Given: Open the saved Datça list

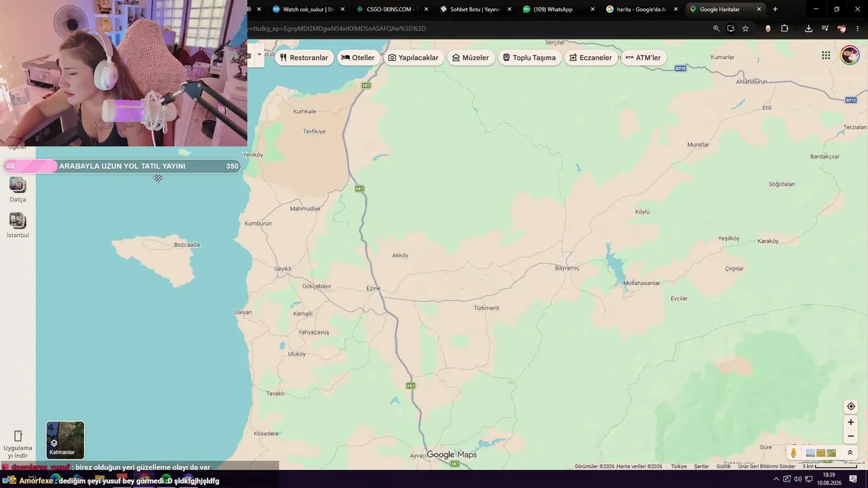Looking at the screenshot, I should tap(18, 189).
